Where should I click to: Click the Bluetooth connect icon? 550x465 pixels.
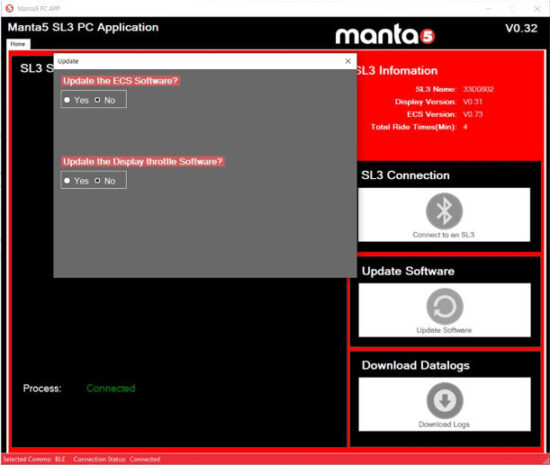(444, 211)
